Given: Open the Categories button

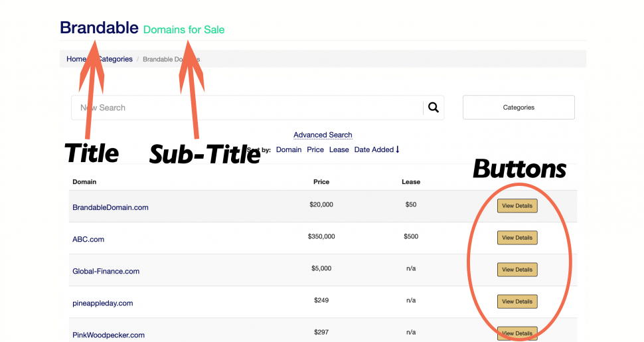Looking at the screenshot, I should tap(519, 108).
